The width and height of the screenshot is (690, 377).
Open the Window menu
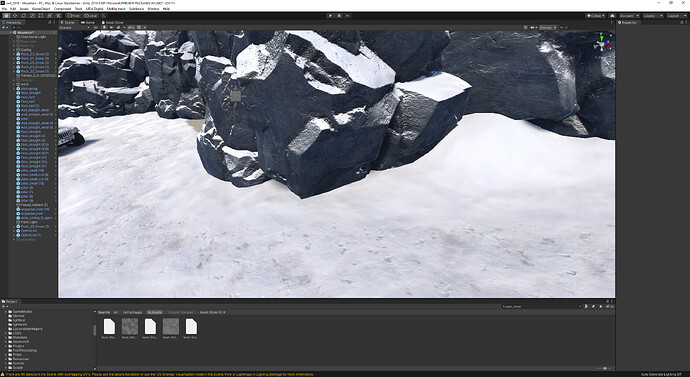click(x=153, y=9)
